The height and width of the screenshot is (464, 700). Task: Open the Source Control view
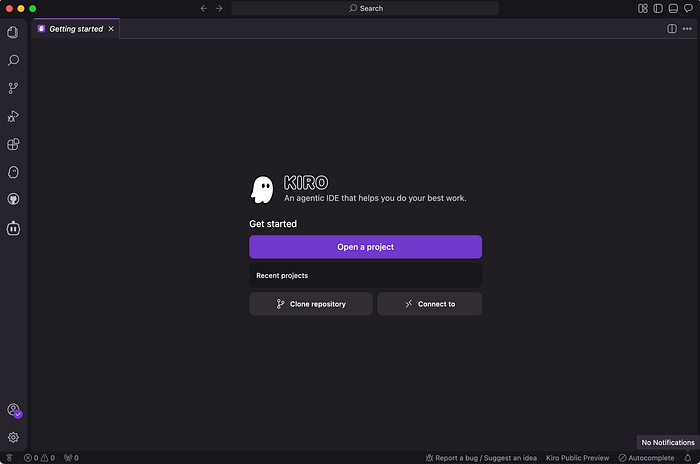pyautogui.click(x=13, y=88)
